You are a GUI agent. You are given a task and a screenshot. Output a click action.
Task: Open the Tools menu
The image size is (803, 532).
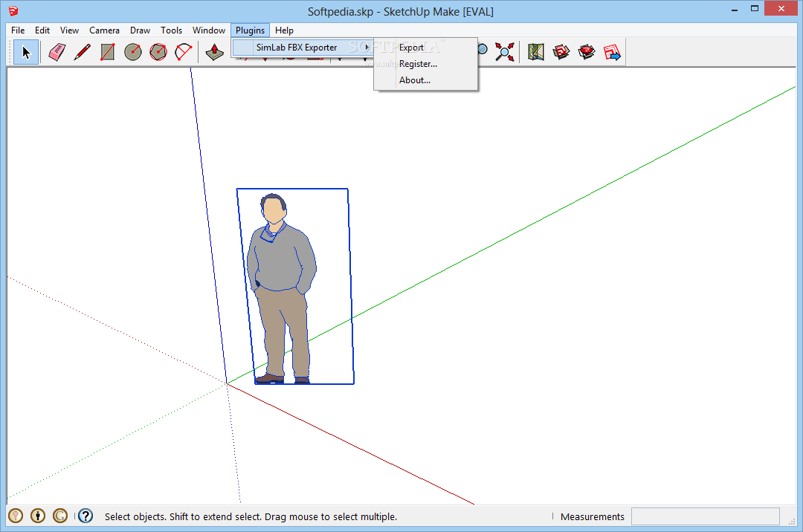pos(171,30)
